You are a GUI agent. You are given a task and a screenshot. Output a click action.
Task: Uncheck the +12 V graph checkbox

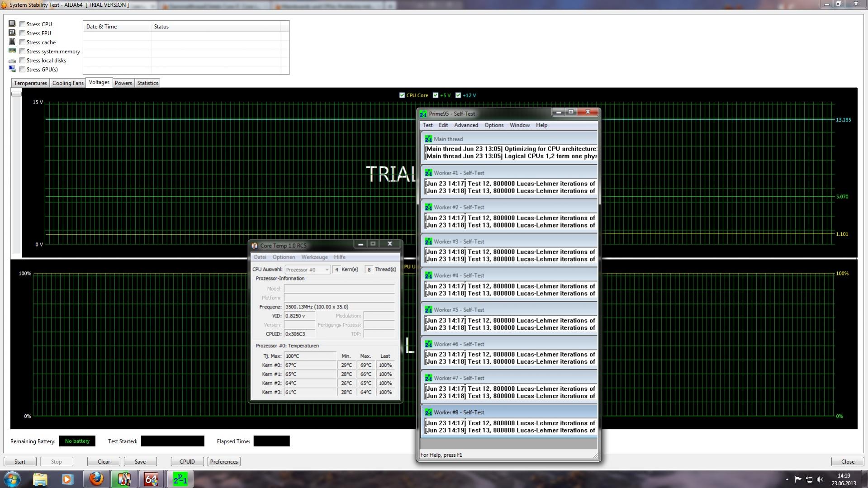458,95
